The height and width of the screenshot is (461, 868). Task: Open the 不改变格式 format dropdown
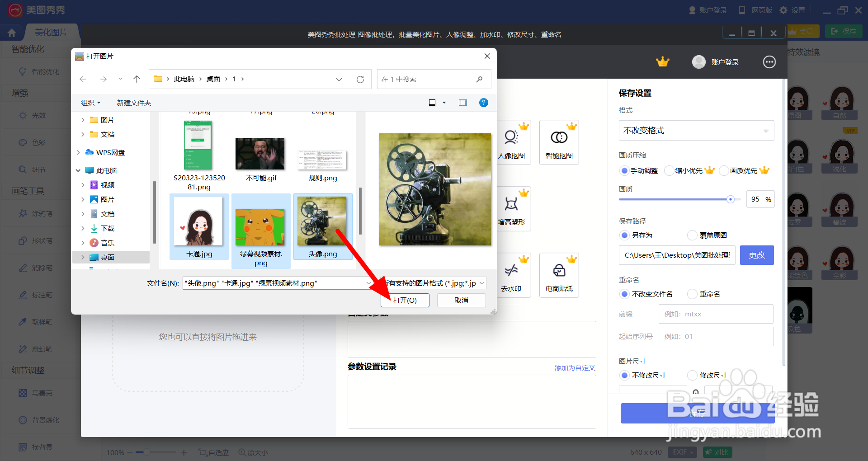point(696,131)
